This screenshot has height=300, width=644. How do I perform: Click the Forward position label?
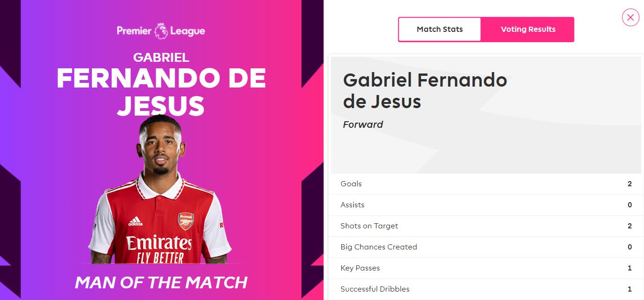click(x=363, y=124)
